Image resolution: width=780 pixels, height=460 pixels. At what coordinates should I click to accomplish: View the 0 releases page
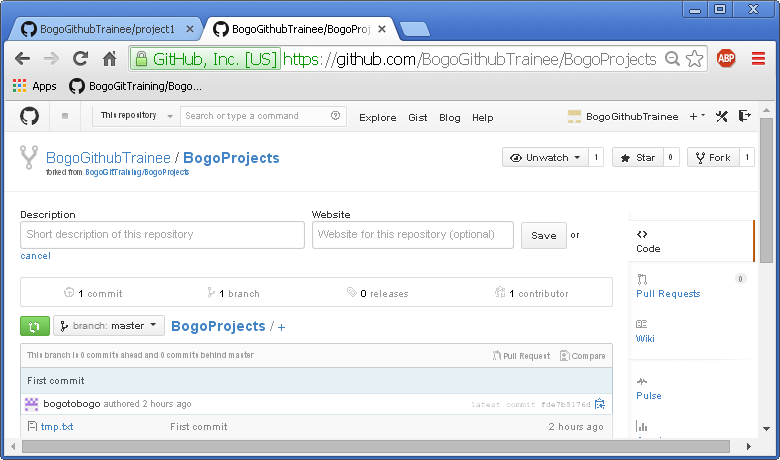click(x=378, y=293)
